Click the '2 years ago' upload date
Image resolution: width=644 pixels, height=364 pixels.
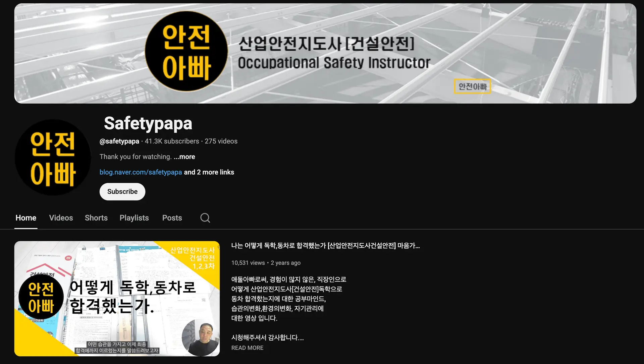[x=285, y=263]
